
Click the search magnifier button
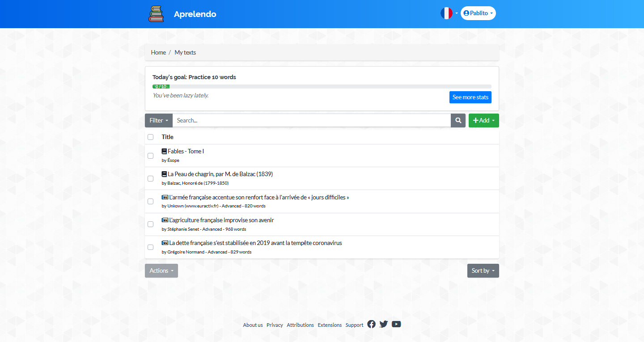click(x=458, y=120)
